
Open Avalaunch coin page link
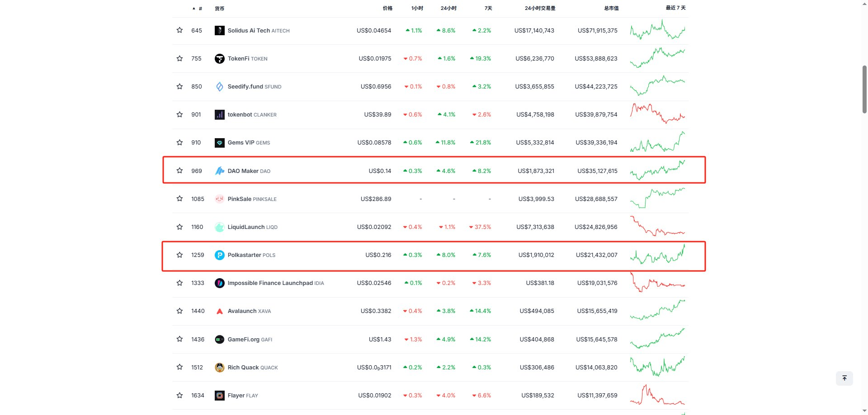pyautogui.click(x=249, y=311)
